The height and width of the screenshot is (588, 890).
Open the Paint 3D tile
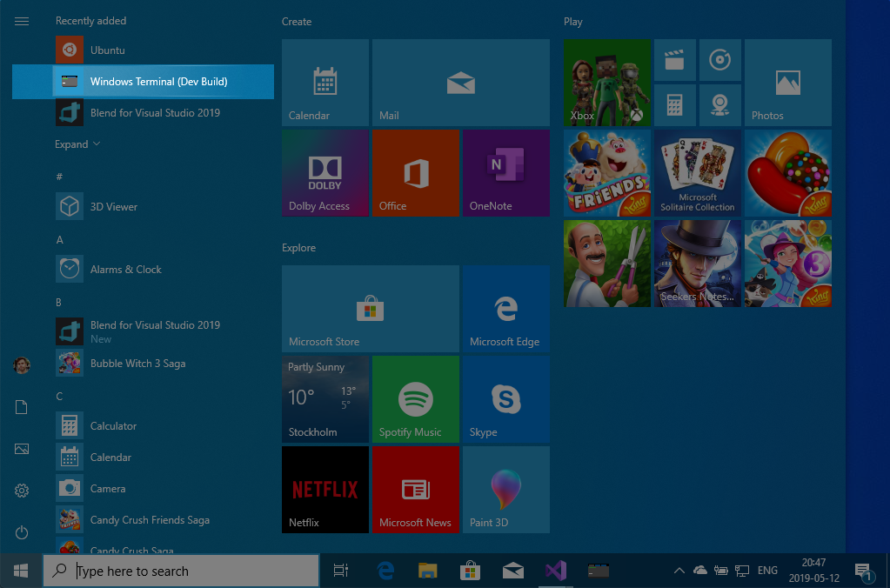[505, 490]
